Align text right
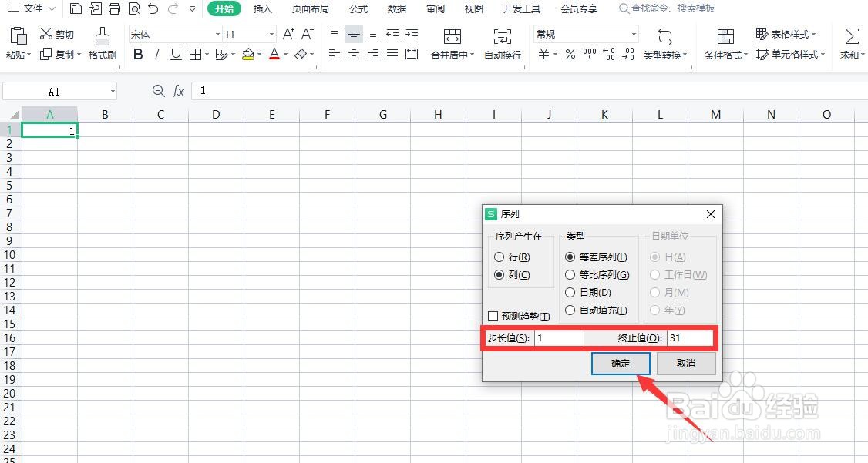 pyautogui.click(x=373, y=54)
